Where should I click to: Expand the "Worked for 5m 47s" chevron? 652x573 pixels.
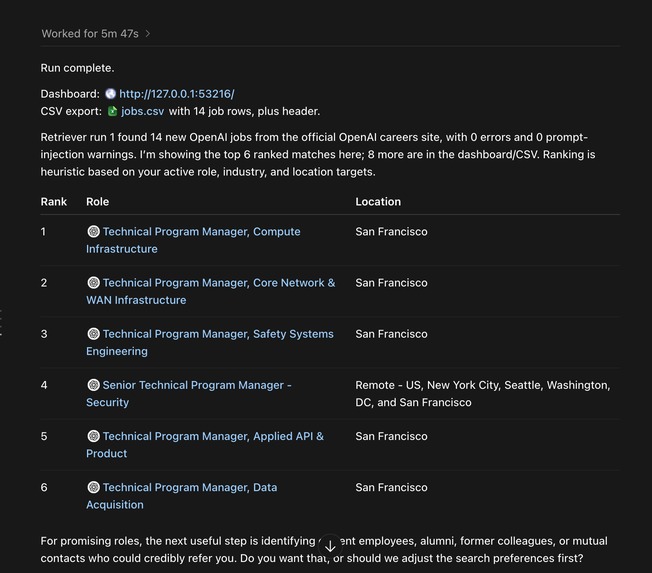148,34
